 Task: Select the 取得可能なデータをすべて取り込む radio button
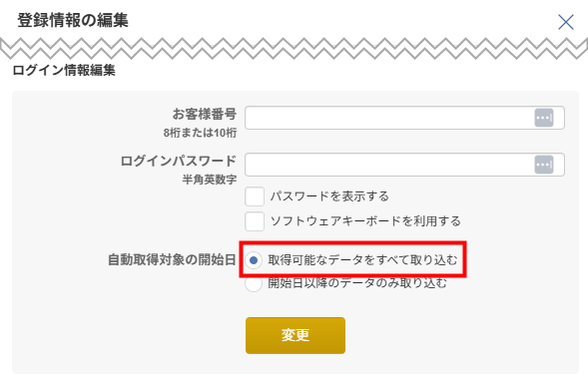pyautogui.click(x=254, y=259)
